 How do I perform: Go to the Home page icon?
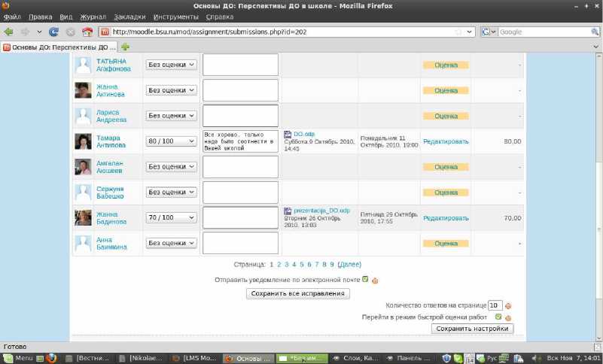[87, 32]
